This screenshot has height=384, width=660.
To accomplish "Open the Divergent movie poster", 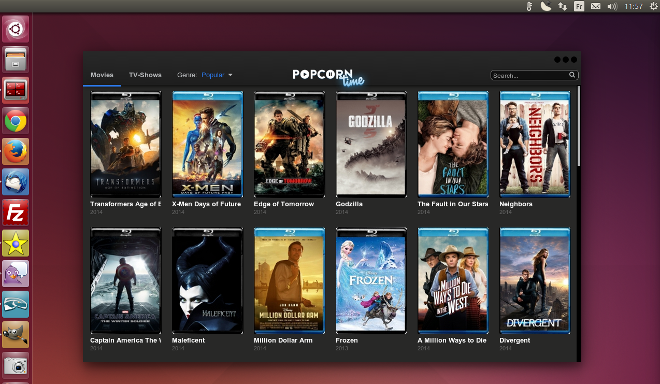I will [x=535, y=281].
